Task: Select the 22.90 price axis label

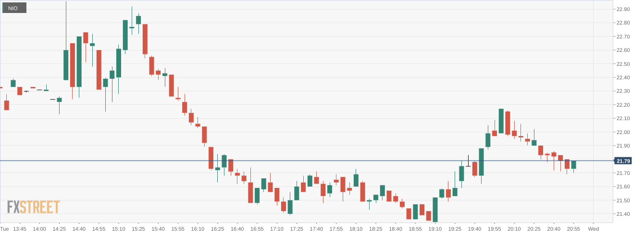Action: pyautogui.click(x=623, y=9)
